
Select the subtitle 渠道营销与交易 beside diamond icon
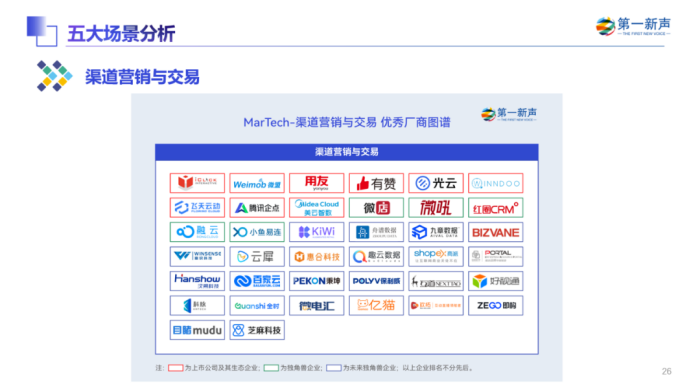pyautogui.click(x=142, y=77)
